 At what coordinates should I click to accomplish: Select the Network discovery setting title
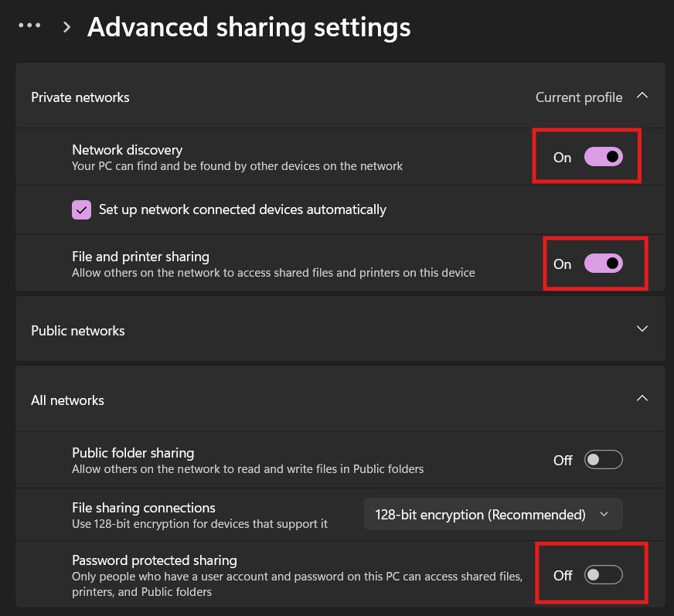[127, 150]
